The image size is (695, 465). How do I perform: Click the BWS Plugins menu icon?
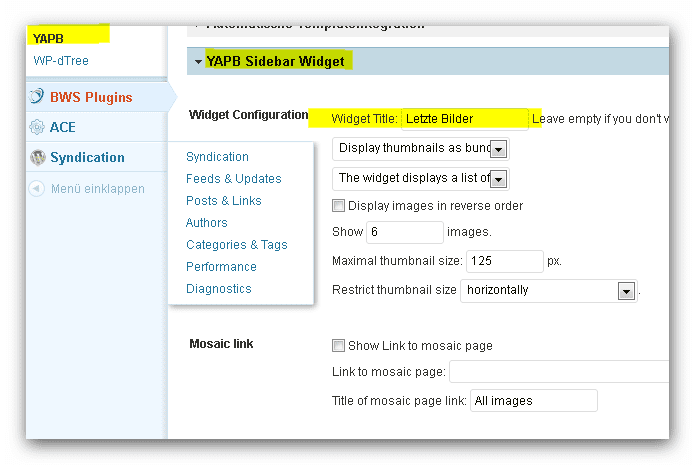[x=37, y=96]
